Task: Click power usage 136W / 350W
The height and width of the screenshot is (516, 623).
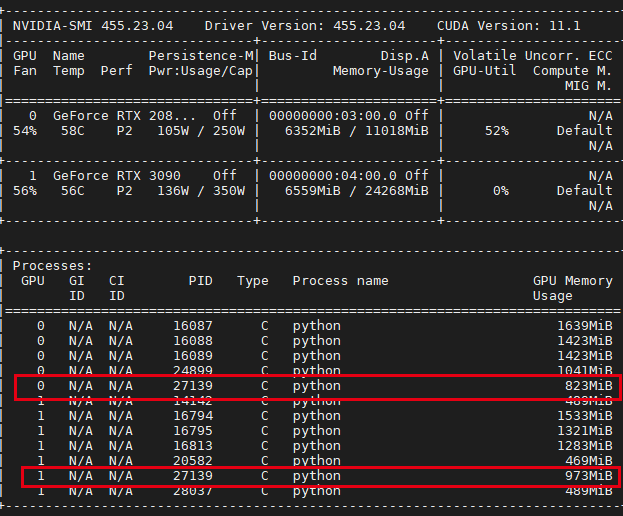Action: pos(201,191)
